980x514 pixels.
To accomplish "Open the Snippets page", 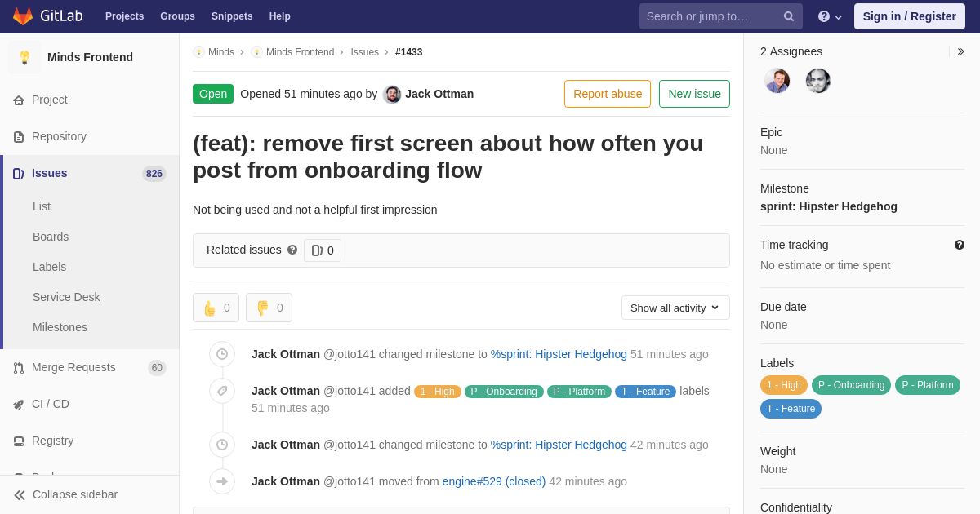I will [232, 16].
